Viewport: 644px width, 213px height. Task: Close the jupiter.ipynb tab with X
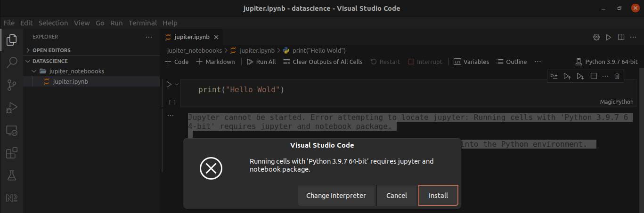click(x=216, y=37)
